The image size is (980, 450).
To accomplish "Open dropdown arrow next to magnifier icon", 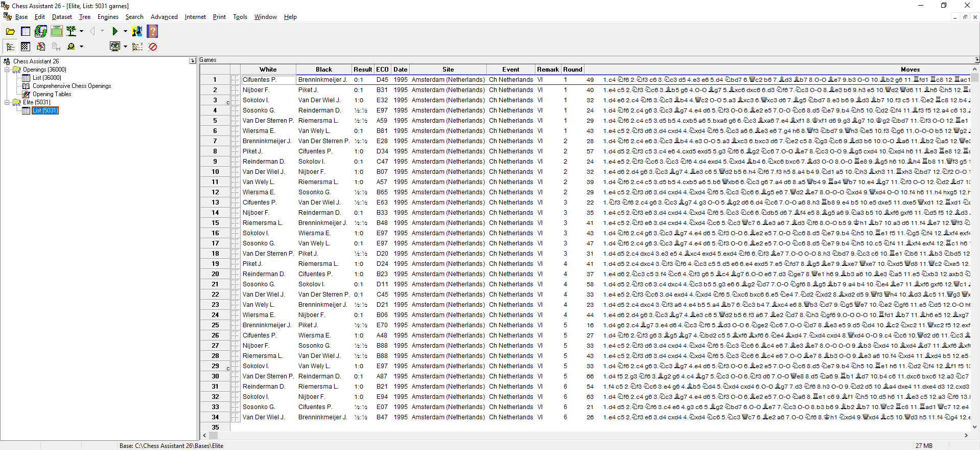I will [x=81, y=47].
